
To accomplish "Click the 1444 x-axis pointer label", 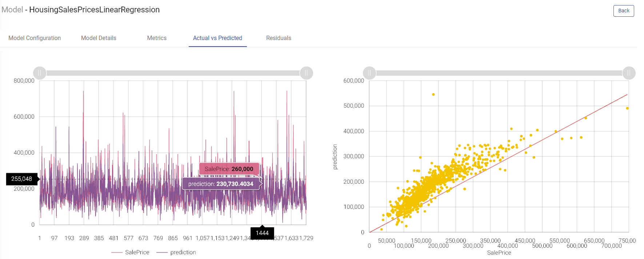I will (262, 233).
